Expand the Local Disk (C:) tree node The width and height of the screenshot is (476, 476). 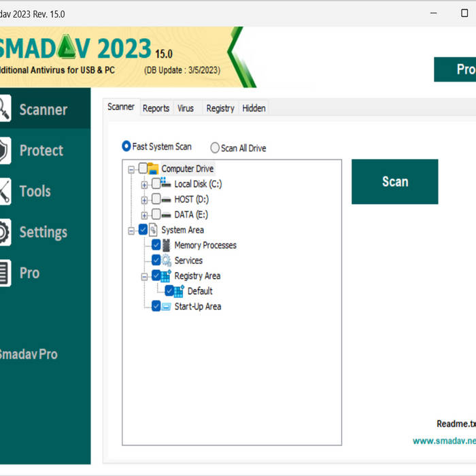point(144,184)
